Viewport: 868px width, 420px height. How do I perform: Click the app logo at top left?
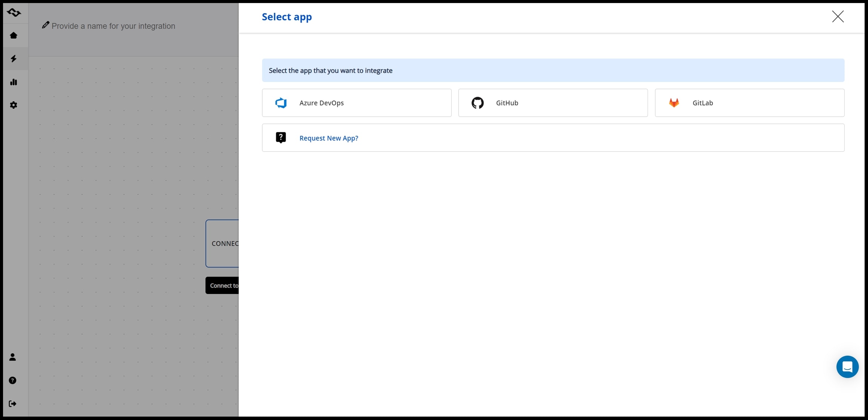[x=14, y=12]
